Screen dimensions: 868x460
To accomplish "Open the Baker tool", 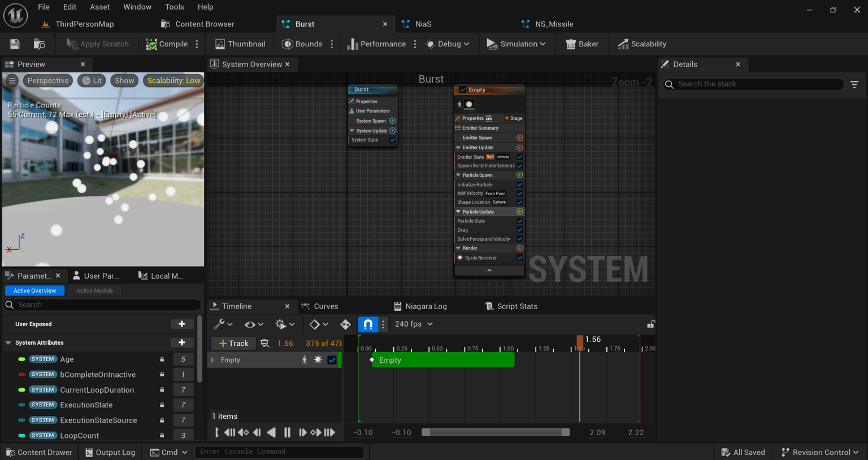I will (582, 44).
